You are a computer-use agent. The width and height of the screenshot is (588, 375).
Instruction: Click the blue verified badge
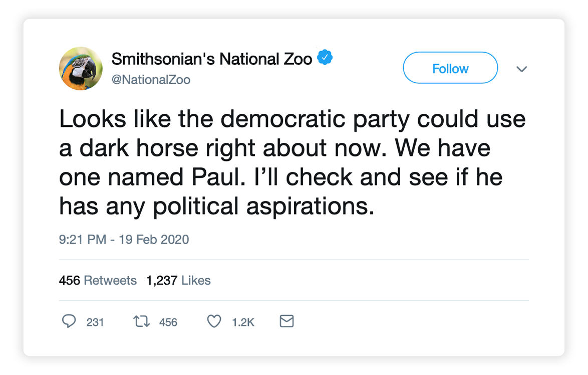pos(325,59)
